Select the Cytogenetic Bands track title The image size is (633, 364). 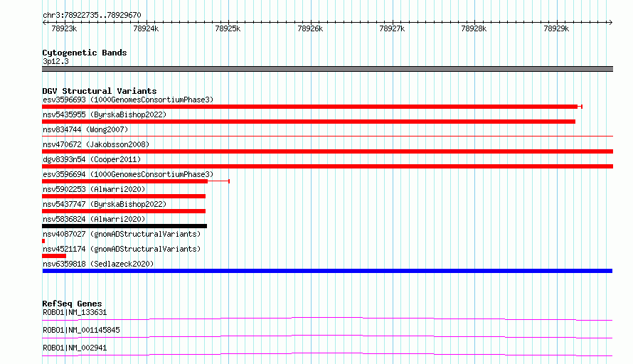click(85, 53)
